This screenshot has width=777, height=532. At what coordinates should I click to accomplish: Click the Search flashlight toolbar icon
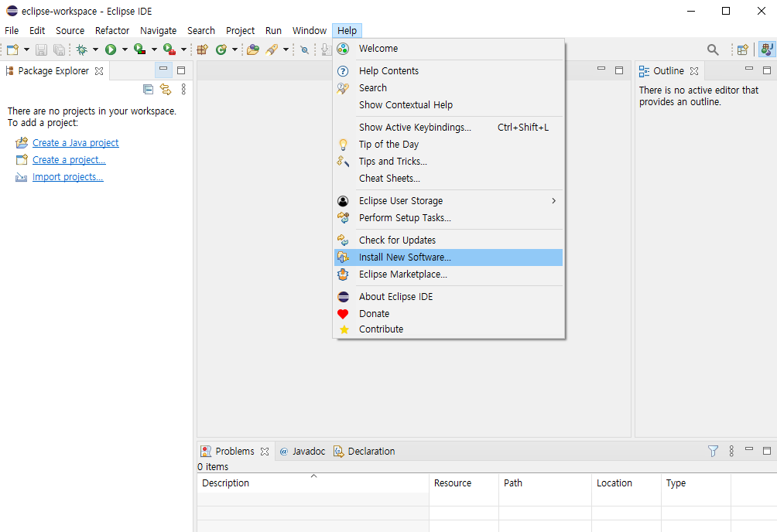(272, 49)
